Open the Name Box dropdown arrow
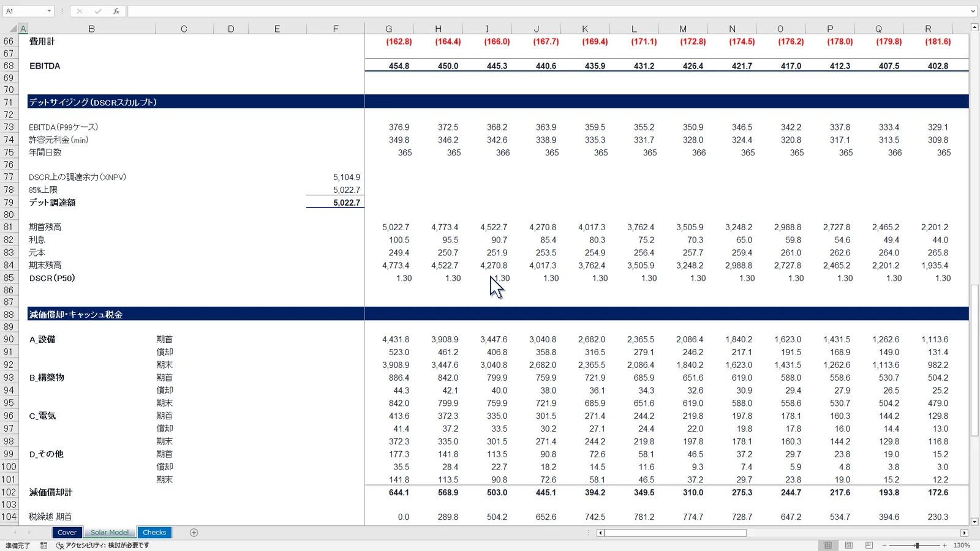 click(49, 11)
